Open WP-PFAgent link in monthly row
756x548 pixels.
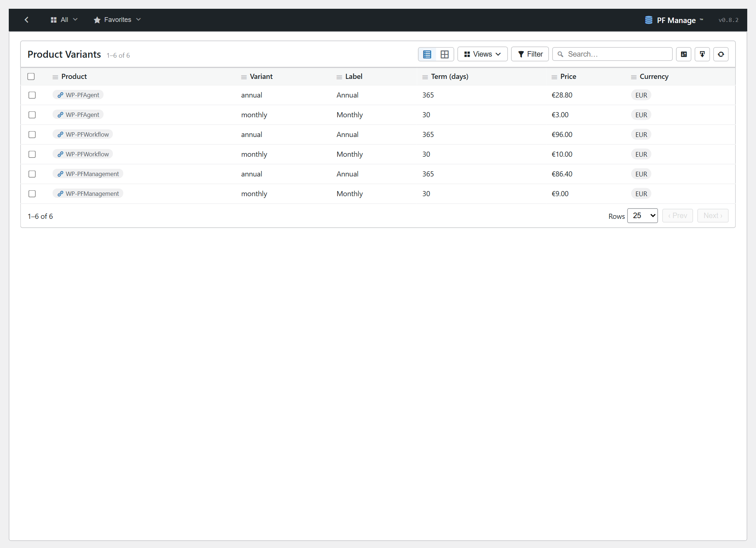78,115
